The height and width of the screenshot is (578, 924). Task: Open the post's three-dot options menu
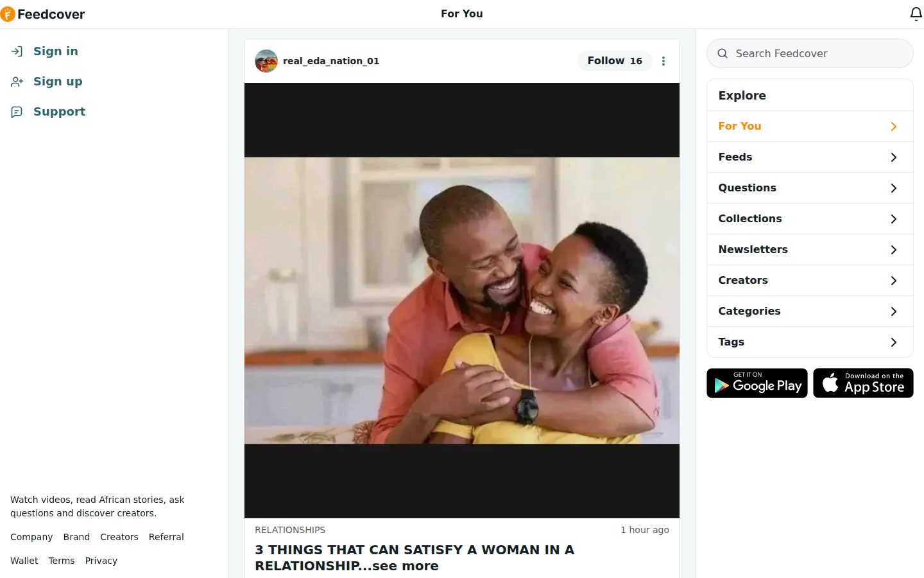pyautogui.click(x=663, y=61)
